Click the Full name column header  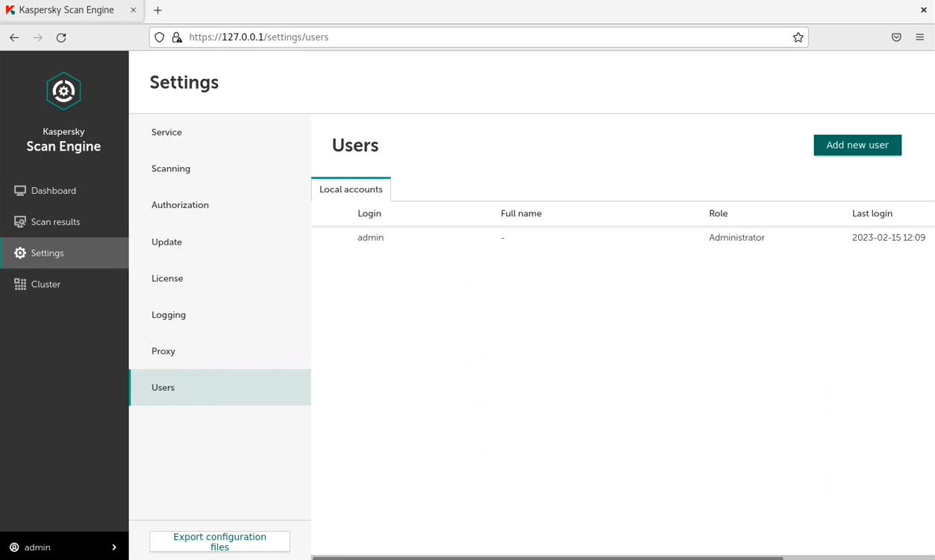point(521,213)
